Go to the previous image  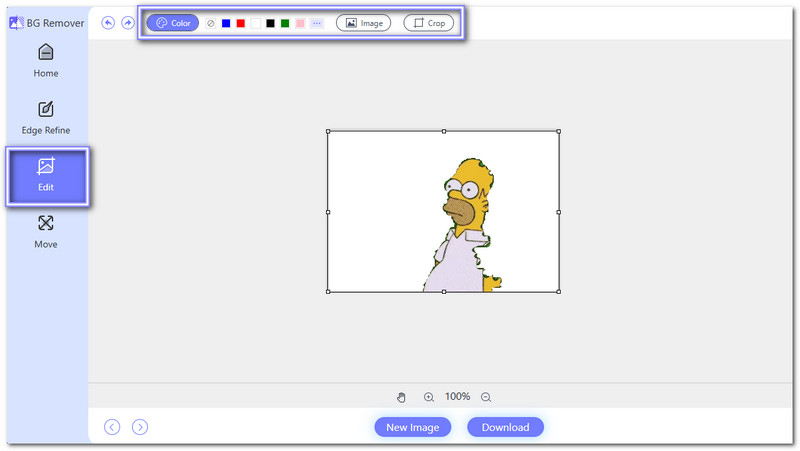coord(112,427)
